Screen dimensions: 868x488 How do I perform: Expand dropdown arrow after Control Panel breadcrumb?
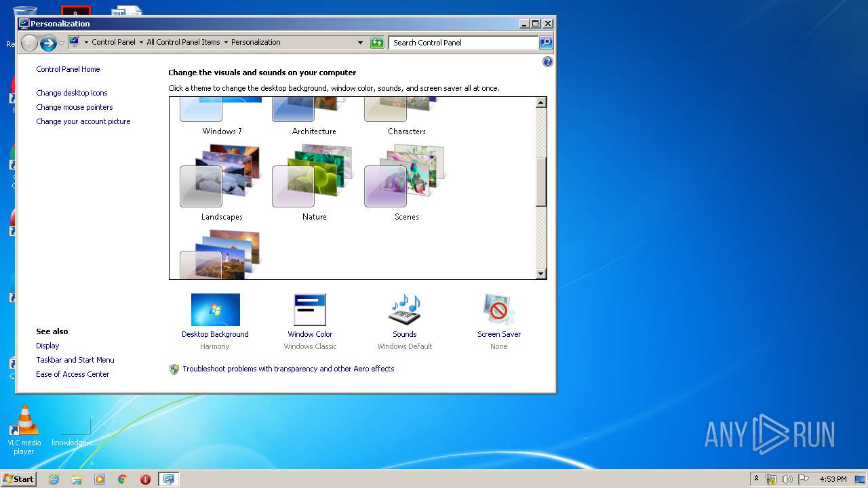(x=141, y=42)
